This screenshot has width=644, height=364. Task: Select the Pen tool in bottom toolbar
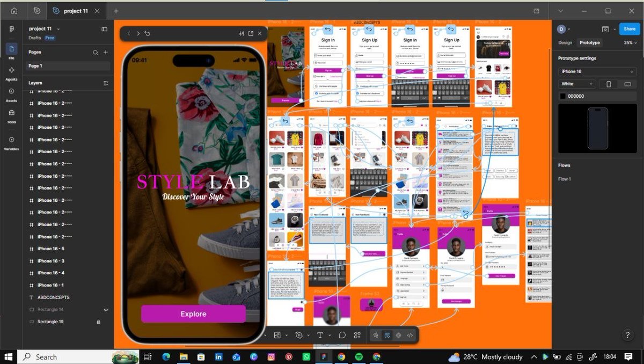point(299,335)
